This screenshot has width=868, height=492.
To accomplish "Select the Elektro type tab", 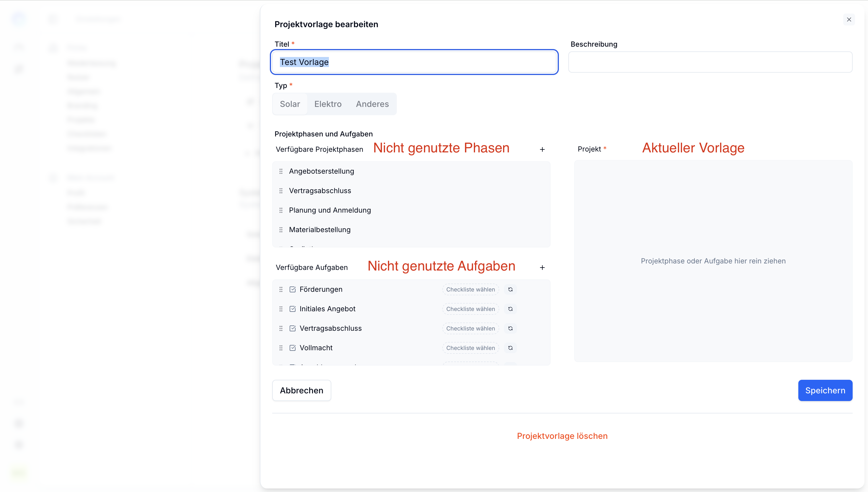I will (328, 104).
